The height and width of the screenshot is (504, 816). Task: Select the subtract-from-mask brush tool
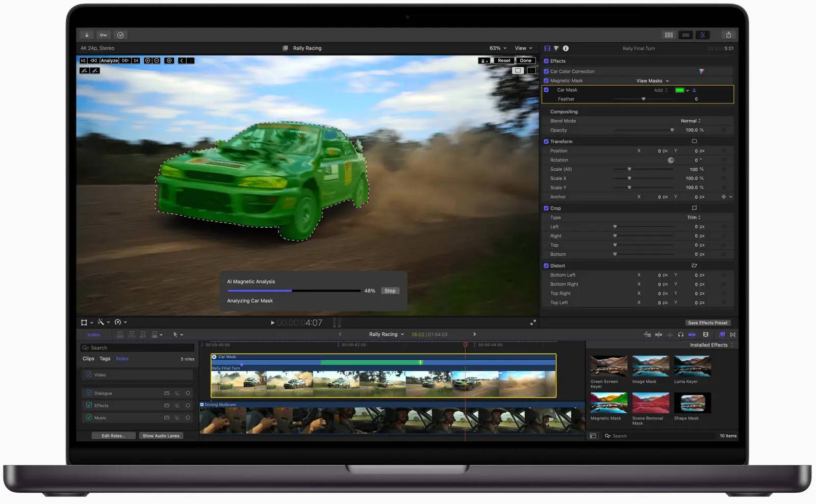95,71
